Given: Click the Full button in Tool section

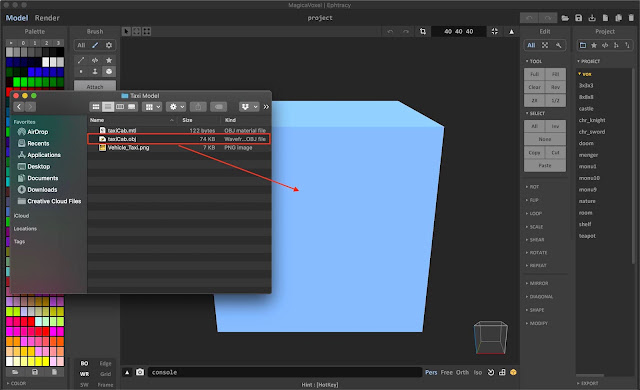Looking at the screenshot, I should pos(534,74).
